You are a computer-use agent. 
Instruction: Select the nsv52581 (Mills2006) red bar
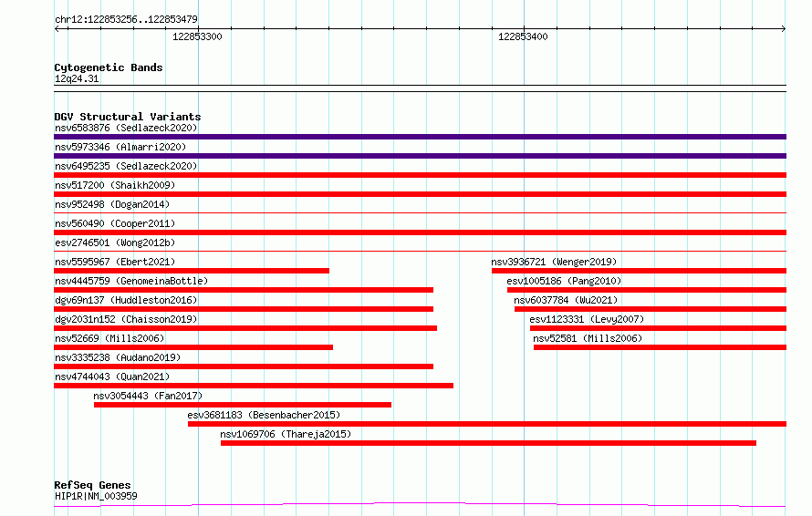[x=660, y=347]
